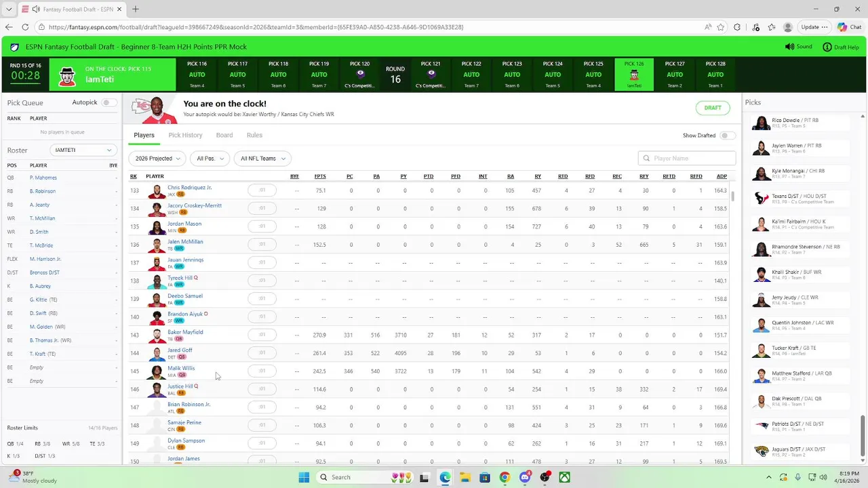The width and height of the screenshot is (868, 488).
Task: Add Baker Mayfield to queue button
Action: coord(262,335)
